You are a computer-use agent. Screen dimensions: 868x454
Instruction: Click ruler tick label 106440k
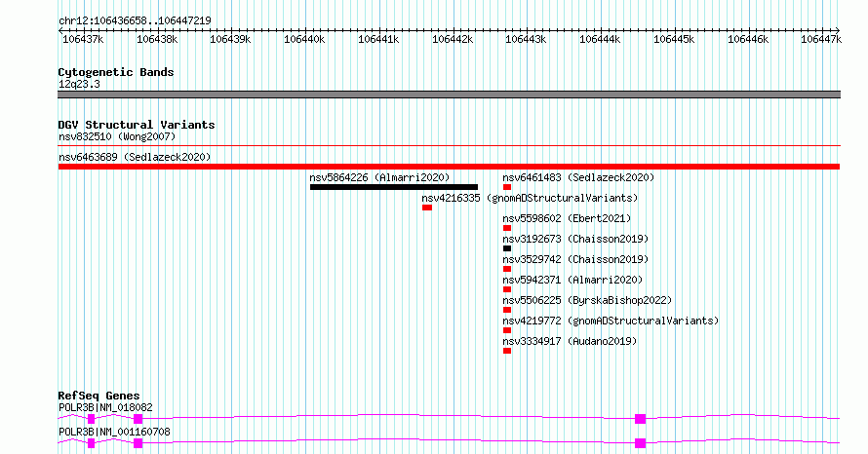tap(304, 39)
